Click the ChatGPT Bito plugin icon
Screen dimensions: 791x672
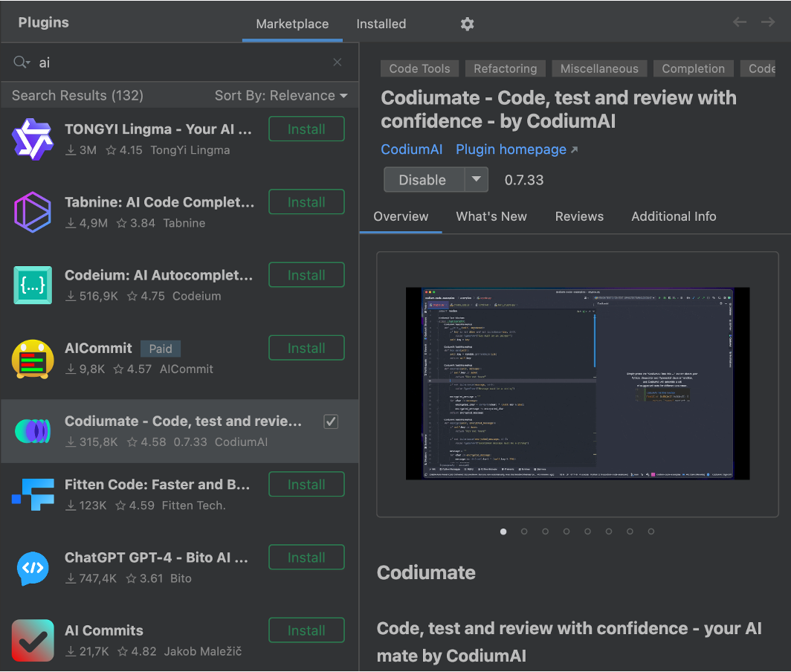(x=33, y=567)
